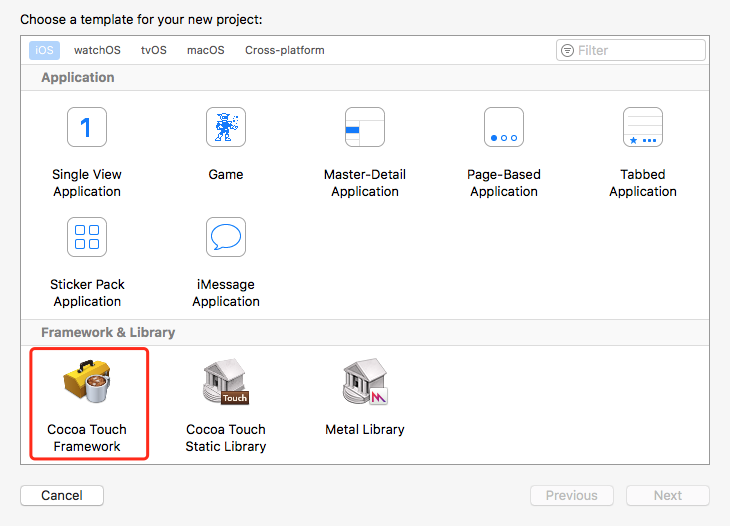Click the "Tabbed Application" label
Viewport: 730px width, 526px height.
[x=643, y=183]
